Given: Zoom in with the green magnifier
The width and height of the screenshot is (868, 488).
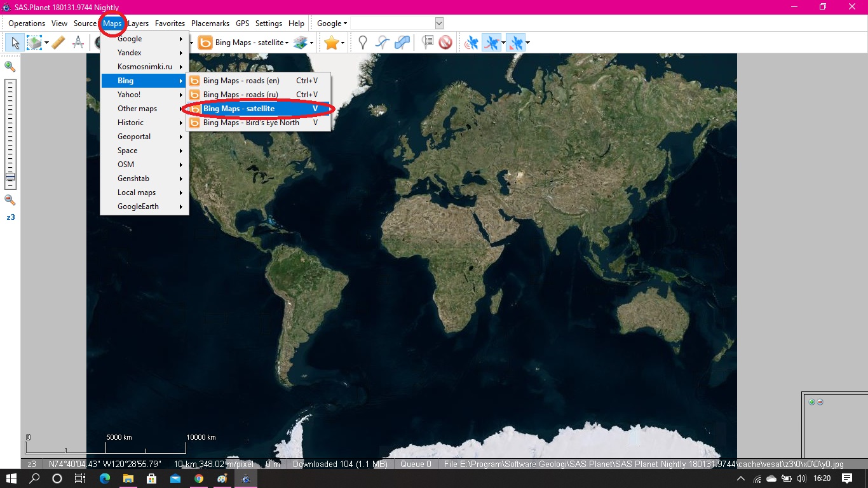Looking at the screenshot, I should 10,66.
